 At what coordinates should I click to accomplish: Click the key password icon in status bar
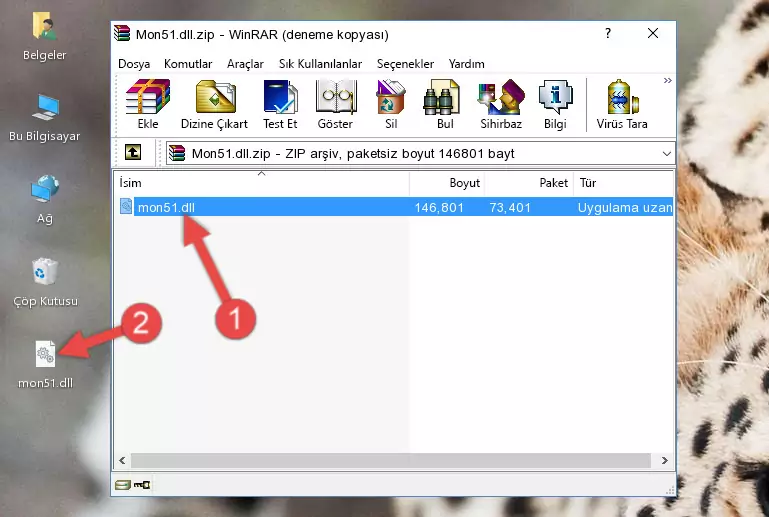coord(142,485)
